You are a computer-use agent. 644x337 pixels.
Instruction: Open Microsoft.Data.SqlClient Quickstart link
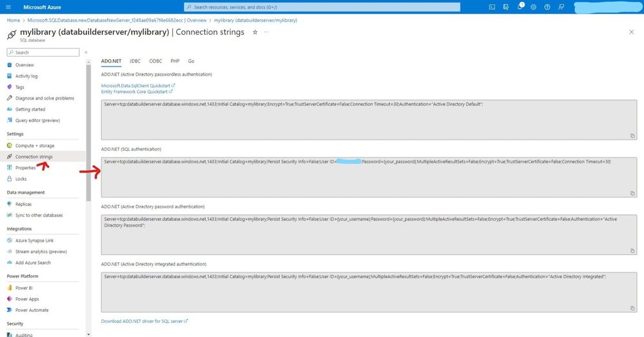click(138, 86)
